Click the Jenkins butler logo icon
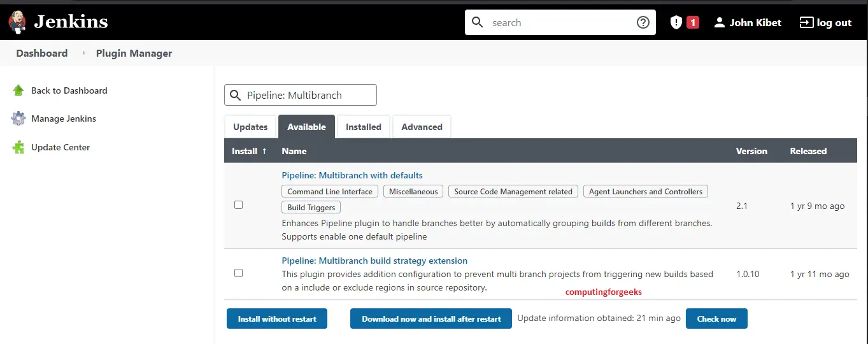868x344 pixels. coord(17,22)
